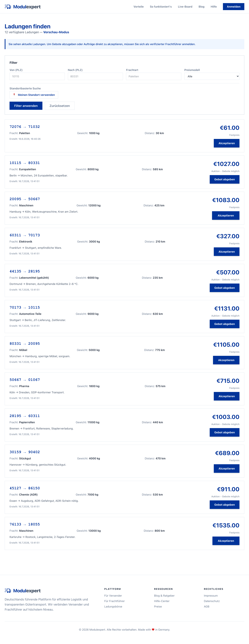Place a bid on the Berlin–München Europaletten load
Viewport: 249px width, 644px height.
tap(224, 179)
